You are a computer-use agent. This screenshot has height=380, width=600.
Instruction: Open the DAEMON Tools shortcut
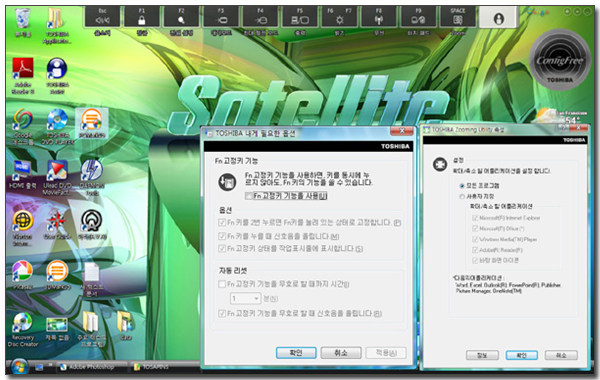pyautogui.click(x=91, y=177)
